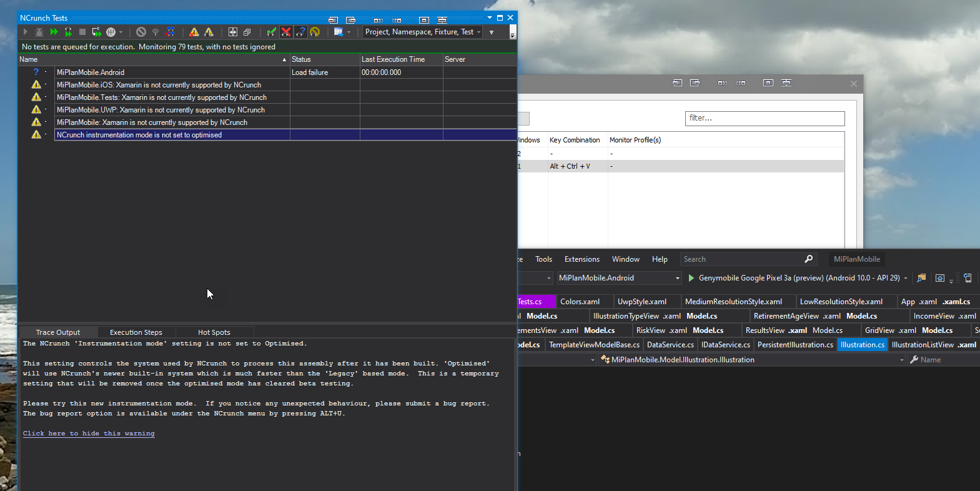Open the Extensions menu

click(x=582, y=259)
